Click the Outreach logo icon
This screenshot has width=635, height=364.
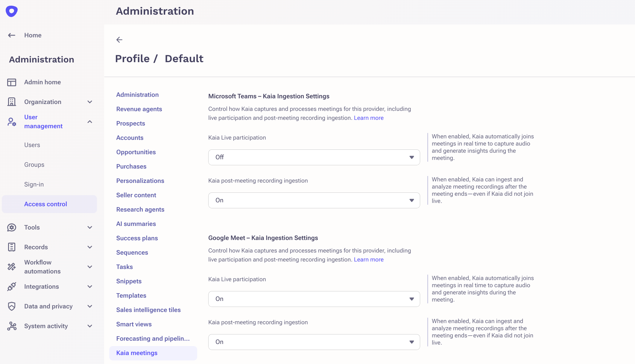pos(12,11)
